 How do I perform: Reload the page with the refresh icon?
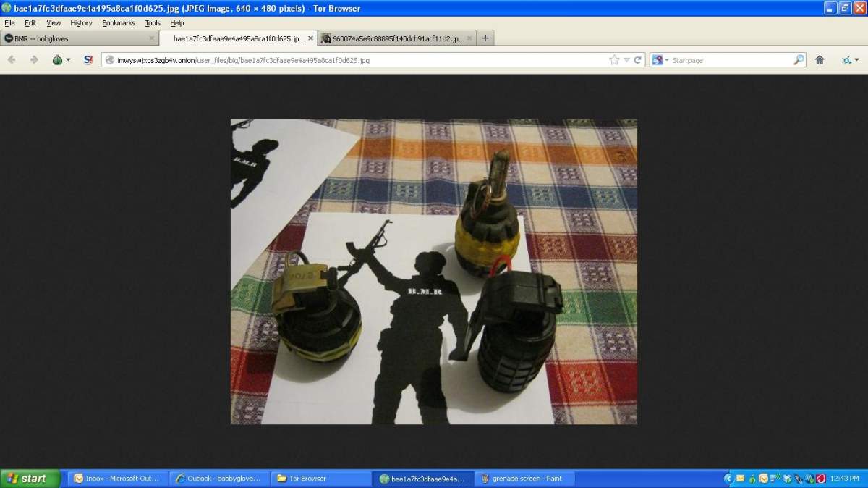point(639,60)
